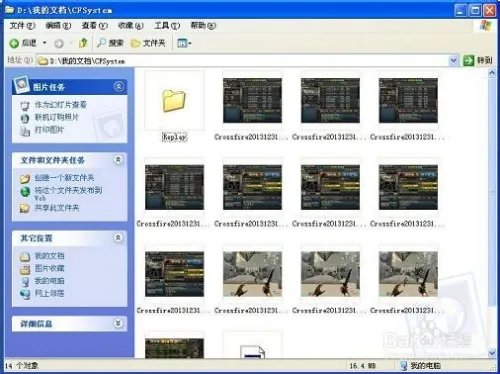Click the green Go arrow button
The width and height of the screenshot is (500, 374).
[x=468, y=60]
